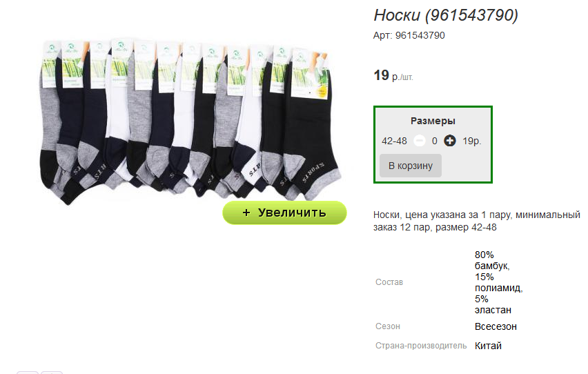Image resolution: width=588 pixels, height=374 pixels.
Task: Add socks to cart with В корзину
Action: (x=410, y=166)
